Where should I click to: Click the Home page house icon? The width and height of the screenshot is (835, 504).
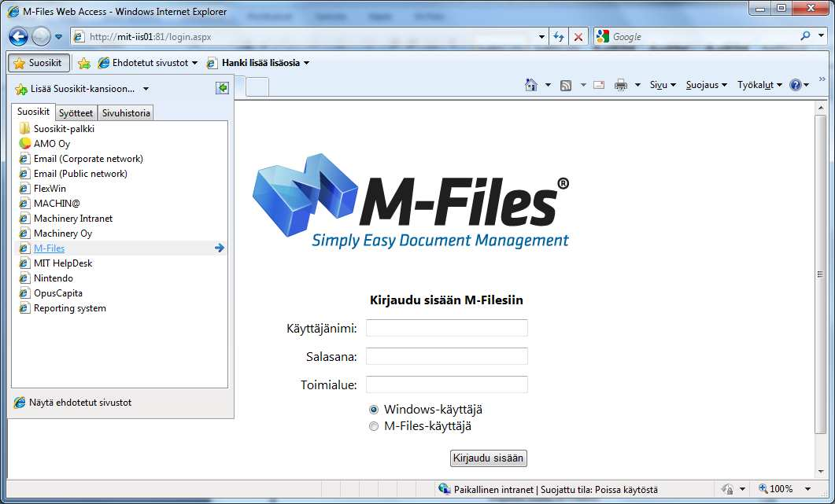click(x=531, y=85)
